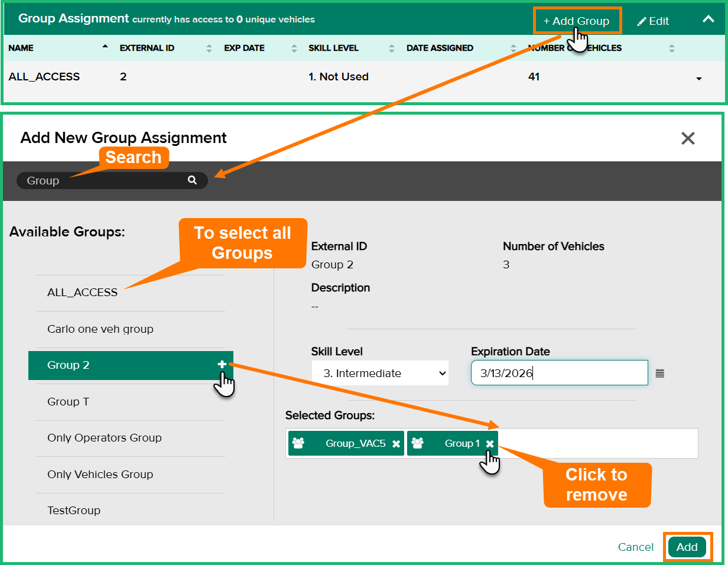Click the plus icon on Group 2

[222, 365]
